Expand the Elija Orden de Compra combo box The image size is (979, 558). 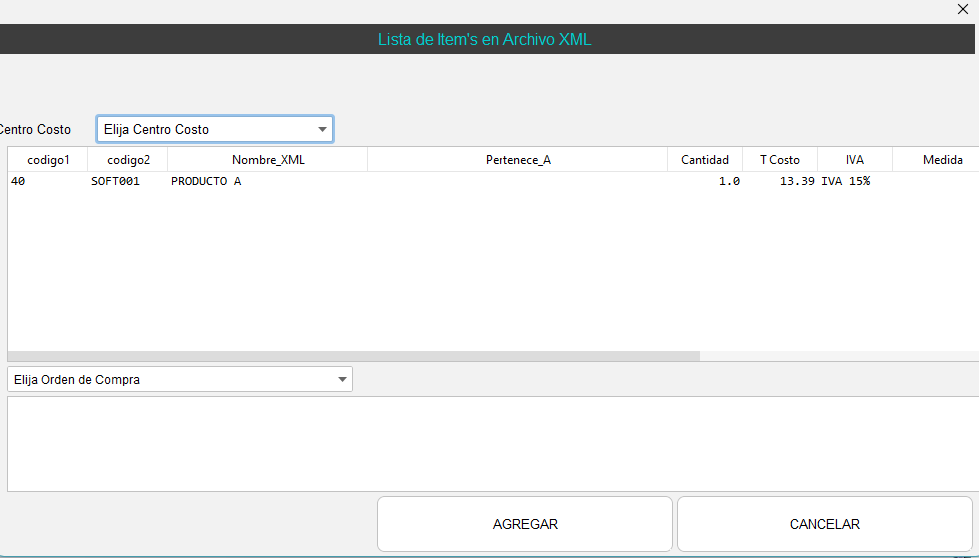point(180,380)
